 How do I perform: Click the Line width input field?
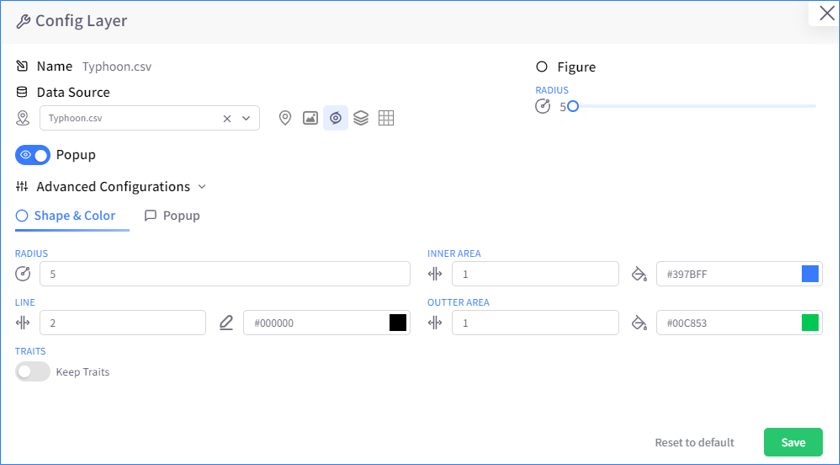pyautogui.click(x=123, y=322)
